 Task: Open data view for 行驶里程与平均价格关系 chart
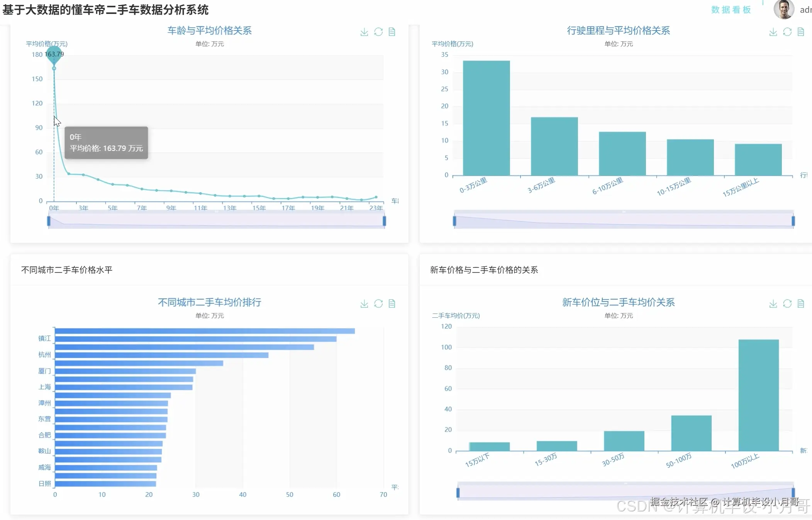801,32
